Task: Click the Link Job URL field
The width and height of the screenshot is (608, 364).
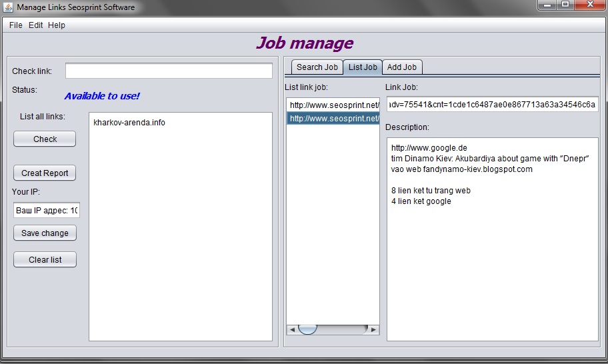Action: [x=493, y=104]
